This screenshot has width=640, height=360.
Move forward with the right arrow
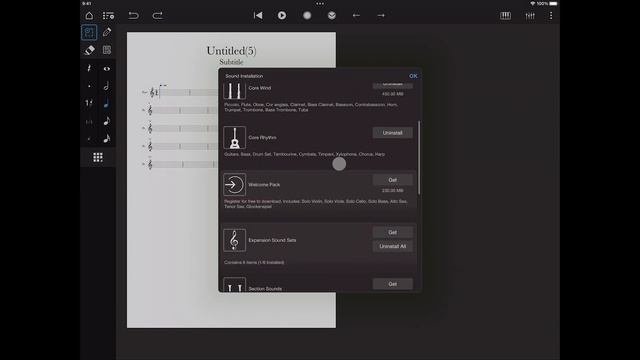tap(381, 16)
